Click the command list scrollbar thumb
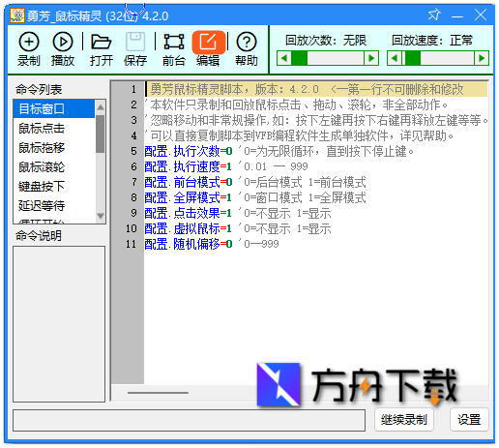Image resolution: width=499 pixels, height=448 pixels. click(101, 134)
